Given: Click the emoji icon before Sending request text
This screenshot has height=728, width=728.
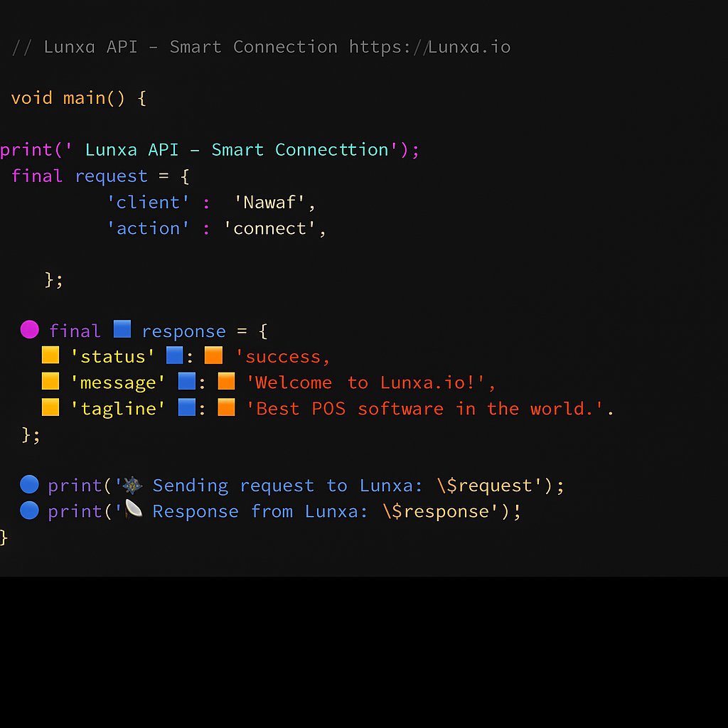Looking at the screenshot, I should pos(132,485).
